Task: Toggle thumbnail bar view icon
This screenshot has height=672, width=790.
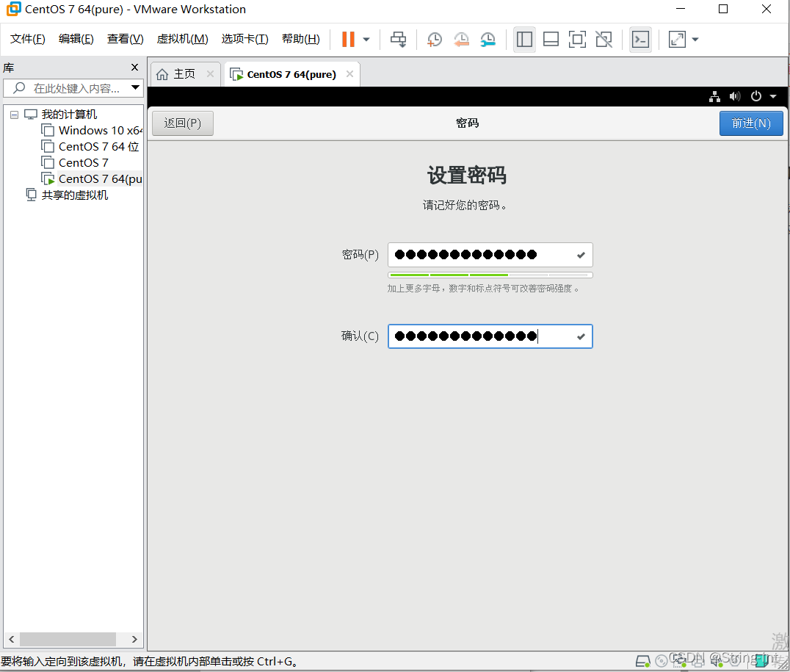Action: pyautogui.click(x=551, y=39)
